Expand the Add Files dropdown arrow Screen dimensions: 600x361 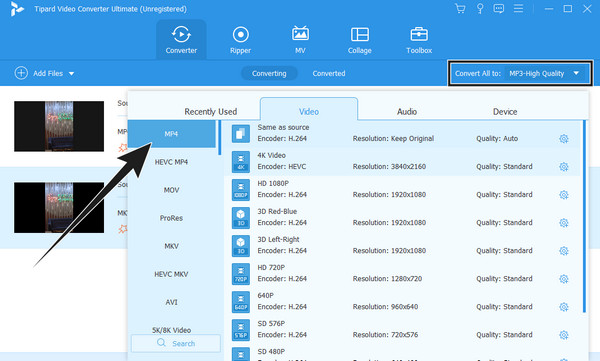tap(72, 74)
